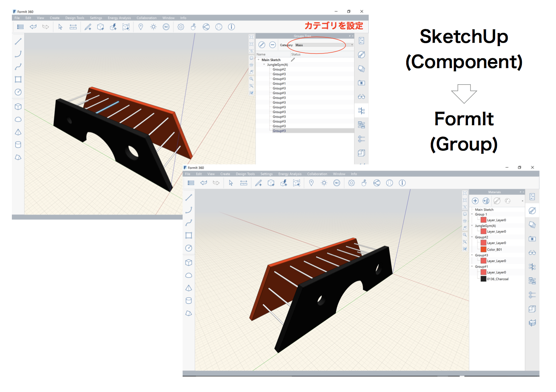Click the Status column header in Groups Tree
This screenshot has width=556, height=392.
[296, 54]
